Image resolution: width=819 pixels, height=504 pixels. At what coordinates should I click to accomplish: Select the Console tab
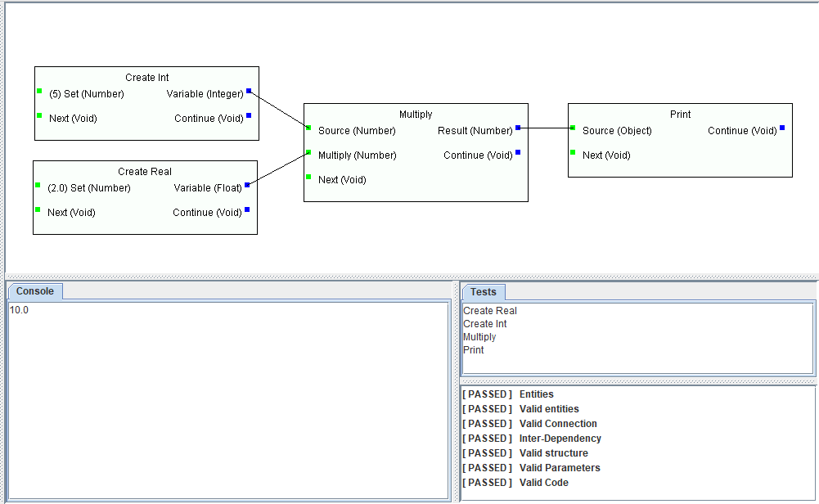coord(35,291)
